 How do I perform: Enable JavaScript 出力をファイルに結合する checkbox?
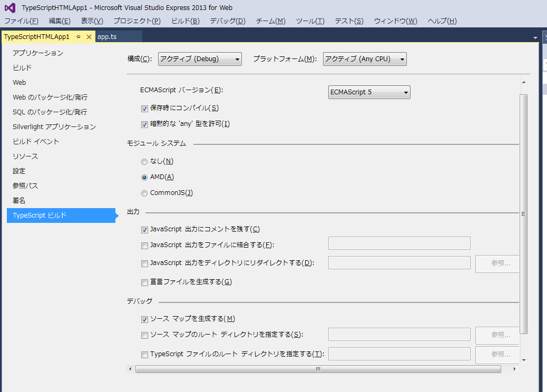coord(144,246)
